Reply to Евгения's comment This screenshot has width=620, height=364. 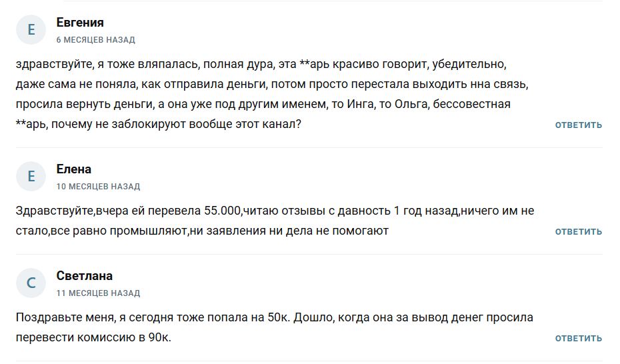click(578, 125)
